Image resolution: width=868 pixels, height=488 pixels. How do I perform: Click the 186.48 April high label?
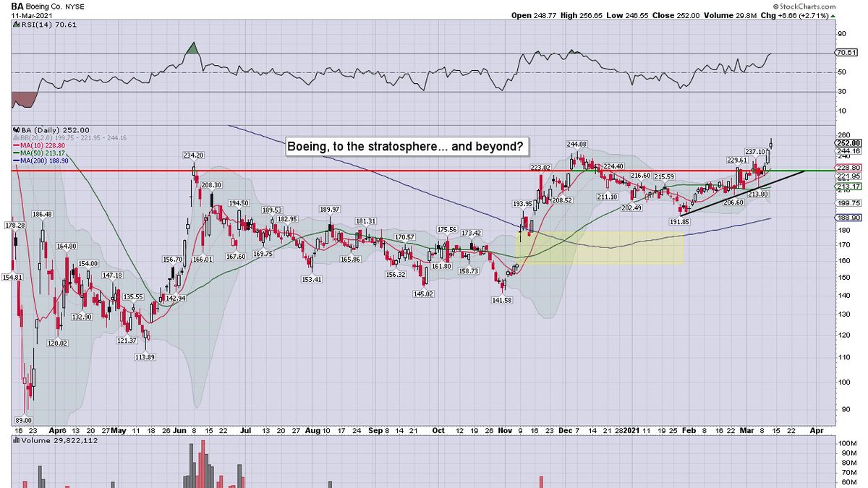[42, 215]
